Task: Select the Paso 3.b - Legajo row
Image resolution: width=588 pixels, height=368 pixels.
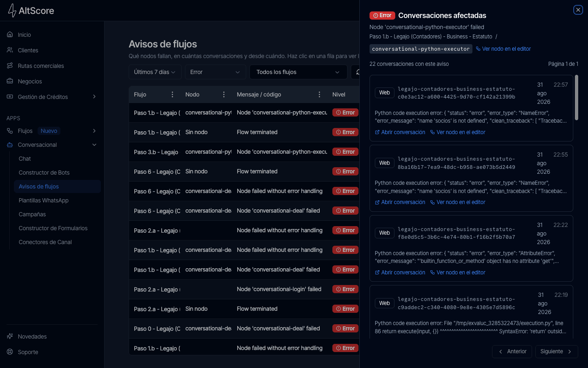Action: click(x=244, y=152)
